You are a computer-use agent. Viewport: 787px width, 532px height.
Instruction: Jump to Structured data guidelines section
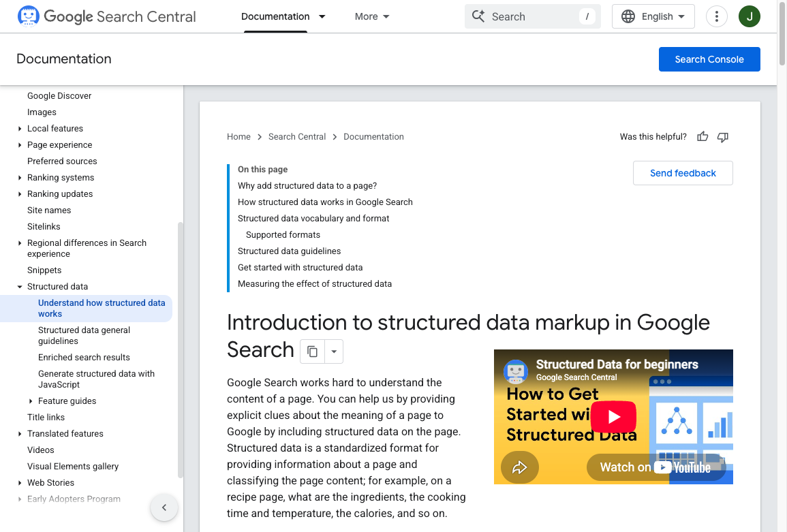click(289, 251)
